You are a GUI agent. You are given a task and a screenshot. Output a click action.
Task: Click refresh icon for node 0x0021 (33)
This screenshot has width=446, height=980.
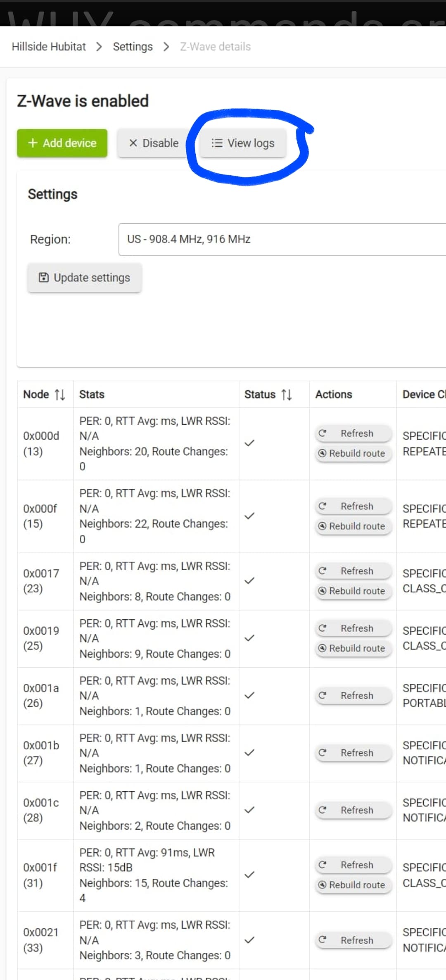coord(323,940)
